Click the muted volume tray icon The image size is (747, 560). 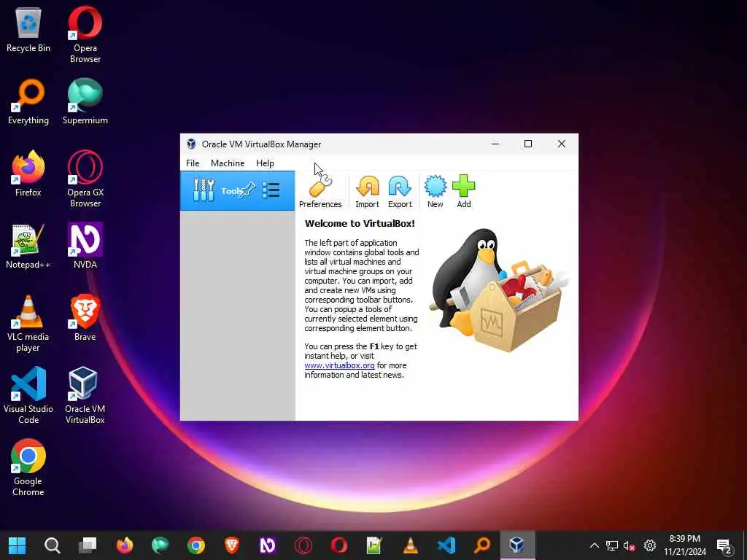pyautogui.click(x=630, y=545)
